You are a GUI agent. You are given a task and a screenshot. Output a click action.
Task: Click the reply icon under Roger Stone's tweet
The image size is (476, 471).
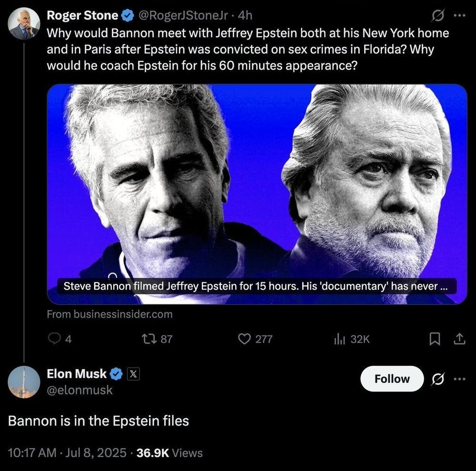(x=54, y=339)
